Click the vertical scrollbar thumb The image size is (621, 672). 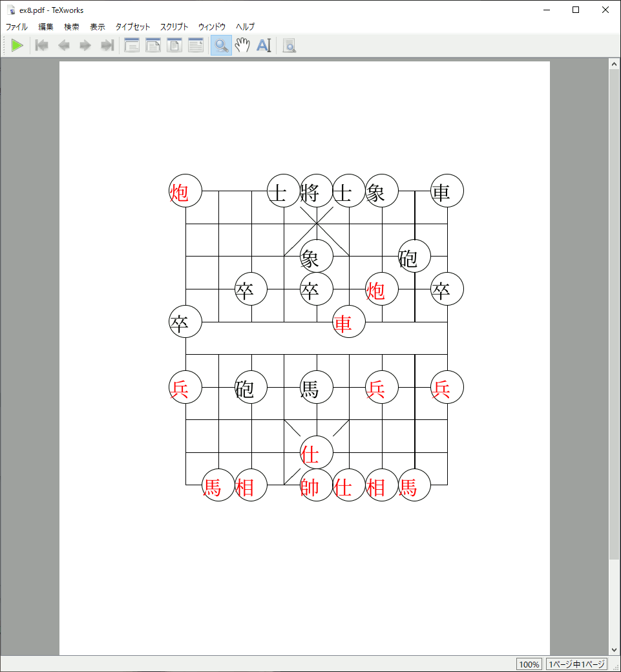pos(614,314)
